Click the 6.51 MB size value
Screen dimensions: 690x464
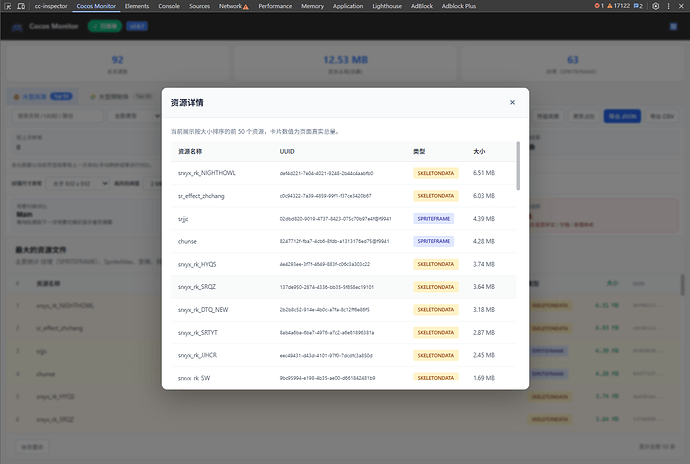(x=484, y=173)
